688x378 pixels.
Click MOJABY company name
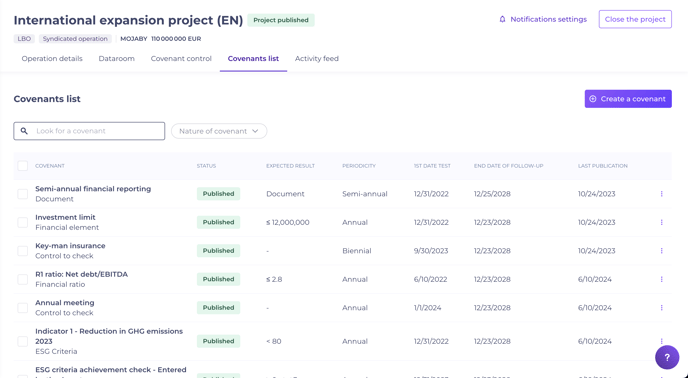134,39
